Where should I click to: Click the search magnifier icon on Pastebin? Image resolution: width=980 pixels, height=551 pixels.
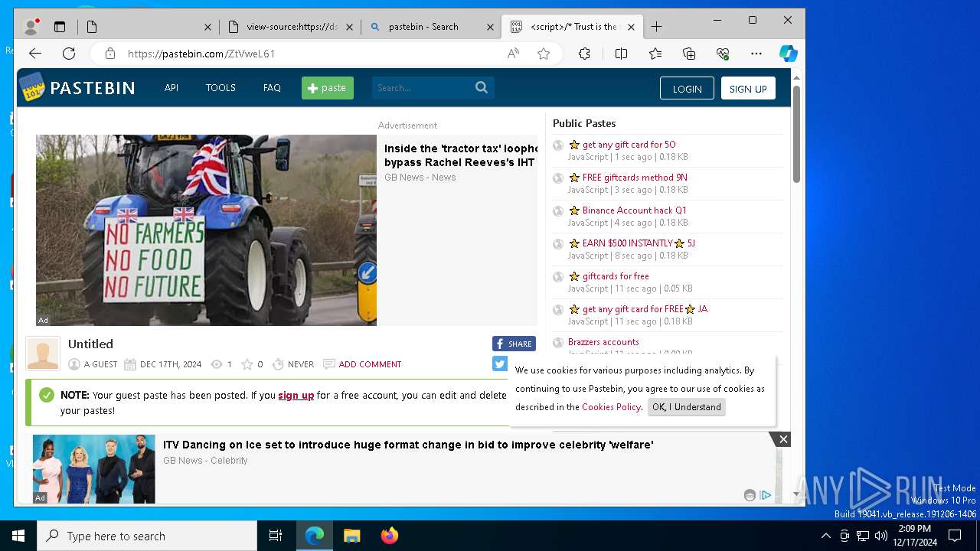(x=482, y=87)
